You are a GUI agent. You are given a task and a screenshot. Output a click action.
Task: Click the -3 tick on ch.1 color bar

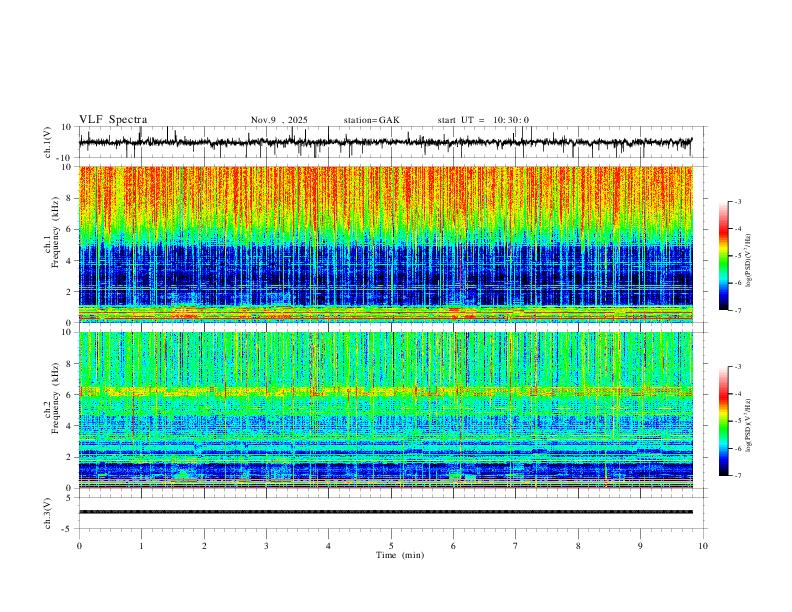point(737,202)
